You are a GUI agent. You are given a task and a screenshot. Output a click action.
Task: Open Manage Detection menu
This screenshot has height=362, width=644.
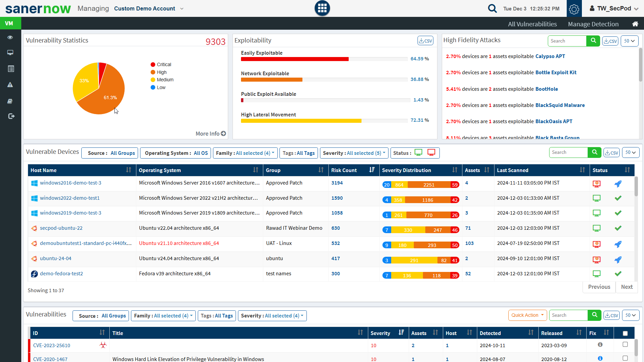(593, 24)
